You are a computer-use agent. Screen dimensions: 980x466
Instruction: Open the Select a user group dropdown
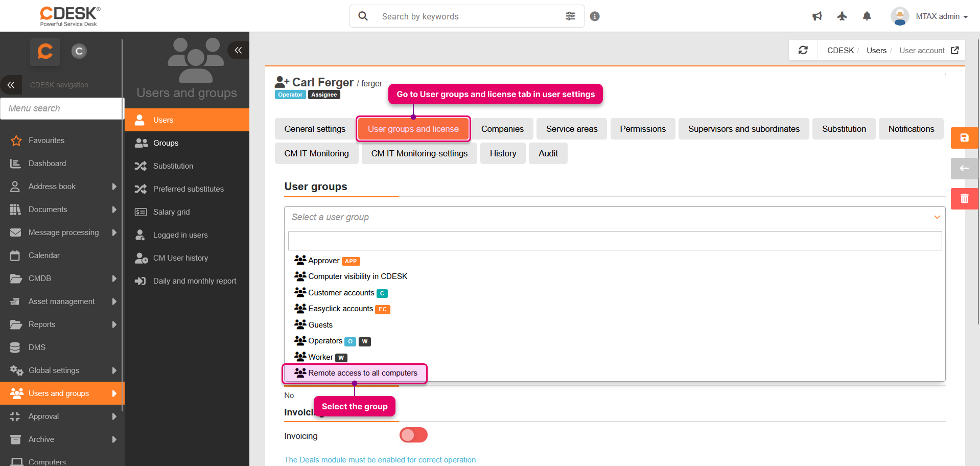point(614,217)
